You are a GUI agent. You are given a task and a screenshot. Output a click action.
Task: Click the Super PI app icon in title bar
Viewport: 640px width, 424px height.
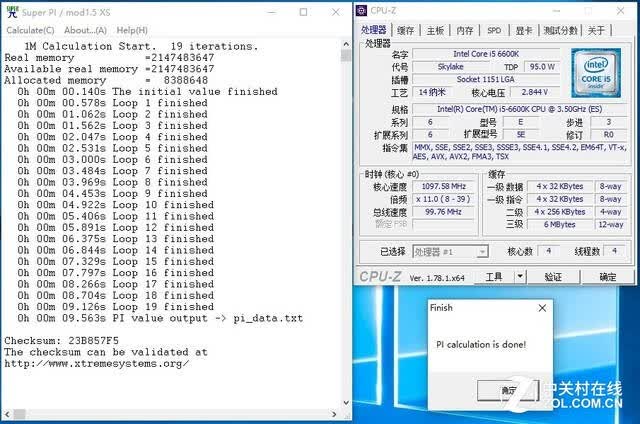tap(13, 11)
